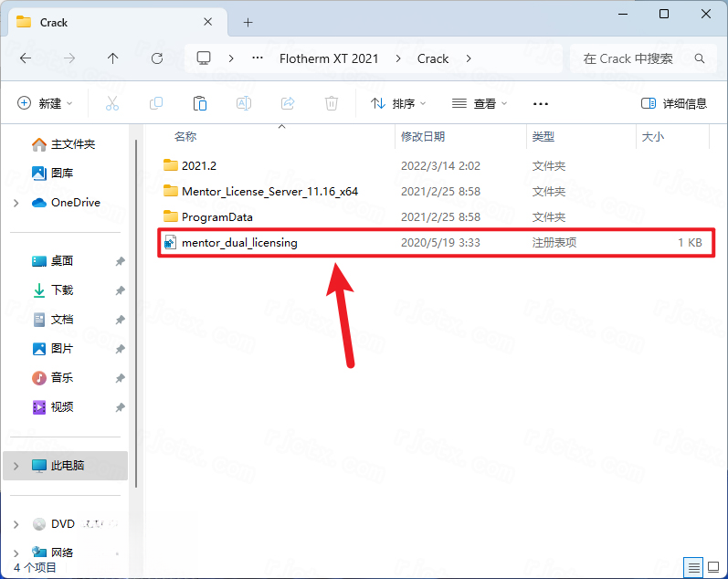
Task: Sort by 类型 column header
Action: coord(543,136)
